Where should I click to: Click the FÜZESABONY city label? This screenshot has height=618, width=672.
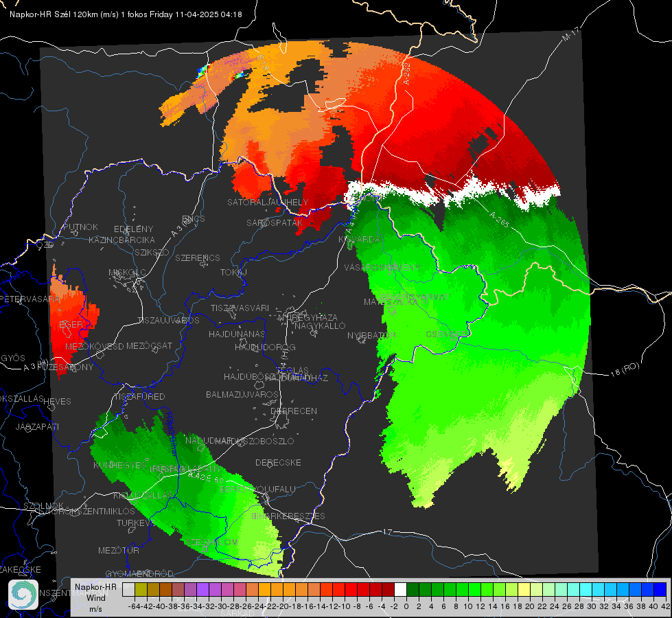tap(65, 367)
